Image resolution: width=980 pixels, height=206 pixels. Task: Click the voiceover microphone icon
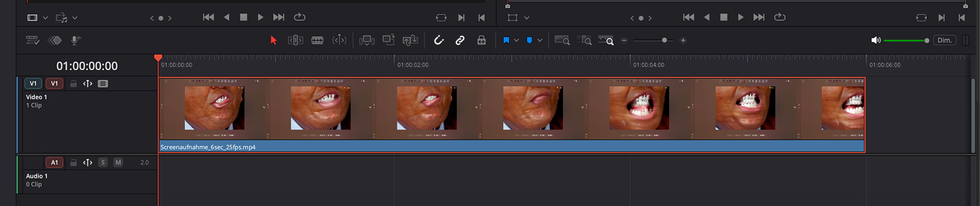76,40
